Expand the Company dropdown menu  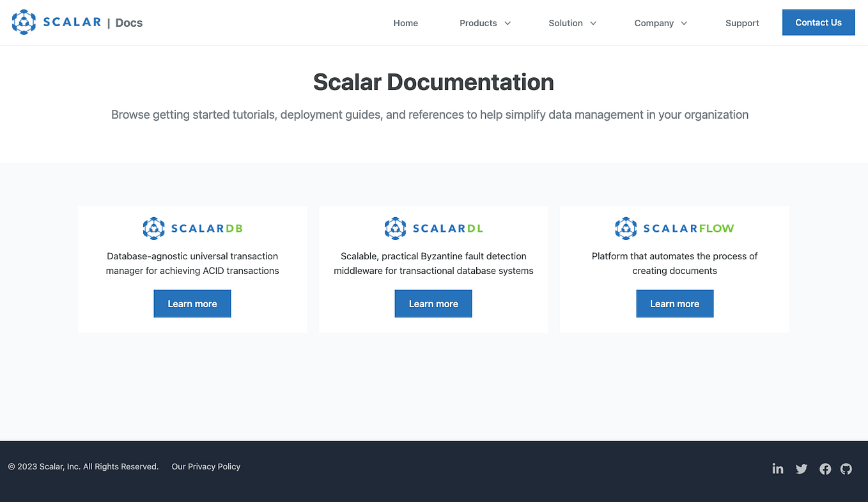(x=660, y=22)
